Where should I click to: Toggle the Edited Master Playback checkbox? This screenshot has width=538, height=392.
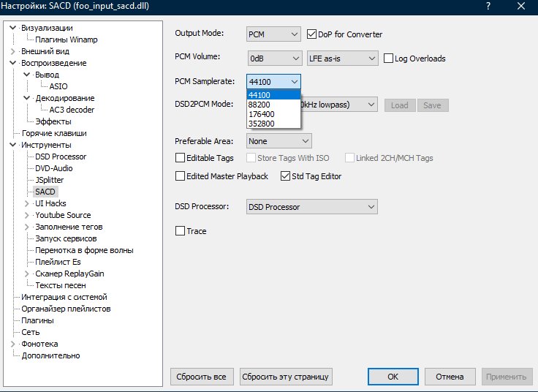pos(181,176)
